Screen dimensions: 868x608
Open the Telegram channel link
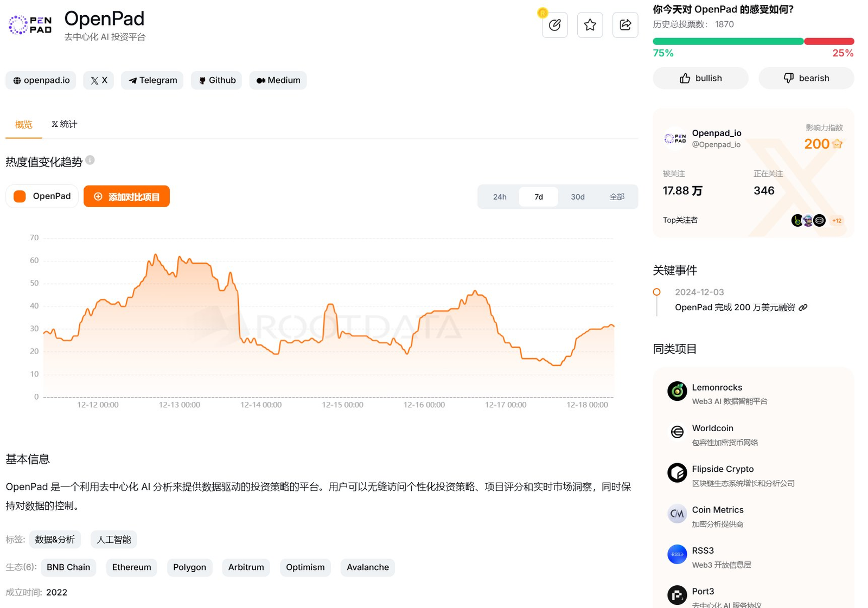[x=152, y=80]
